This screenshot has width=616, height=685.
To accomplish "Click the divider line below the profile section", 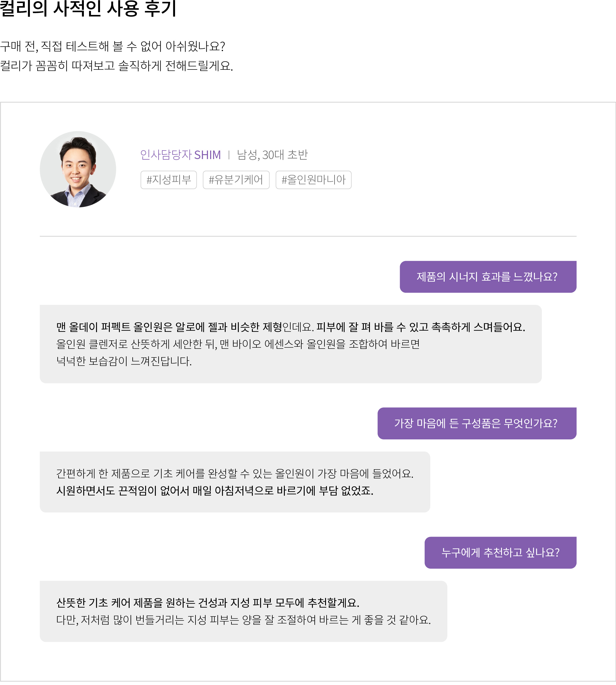I will pos(308,236).
